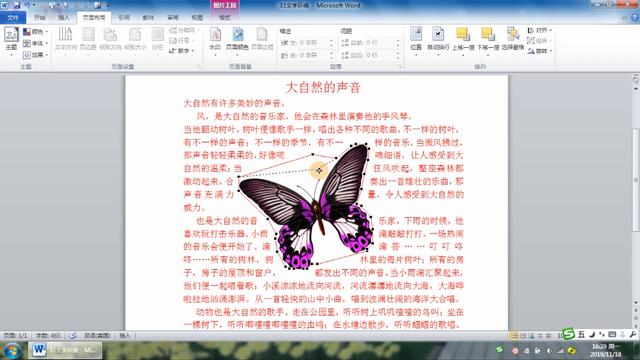
Task: Click the title 大自然的声音
Action: click(x=323, y=87)
